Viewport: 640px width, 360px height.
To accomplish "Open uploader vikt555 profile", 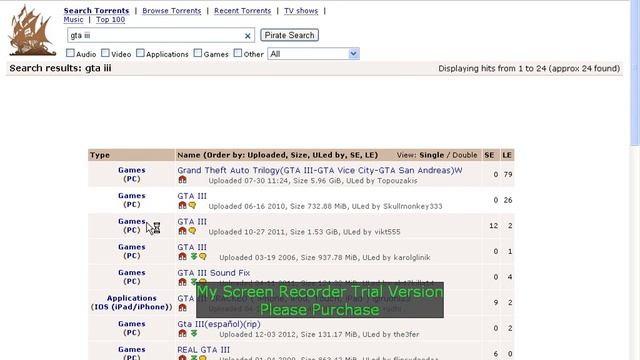I will coord(387,232).
